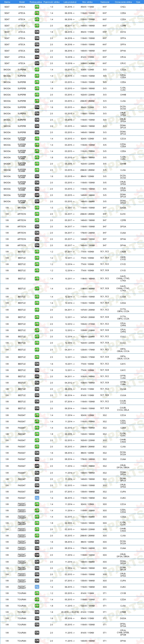Click the petrol icon for Superb Kombi 3V5 CHHB
This screenshot has height=644, width=144.
point(37,164)
